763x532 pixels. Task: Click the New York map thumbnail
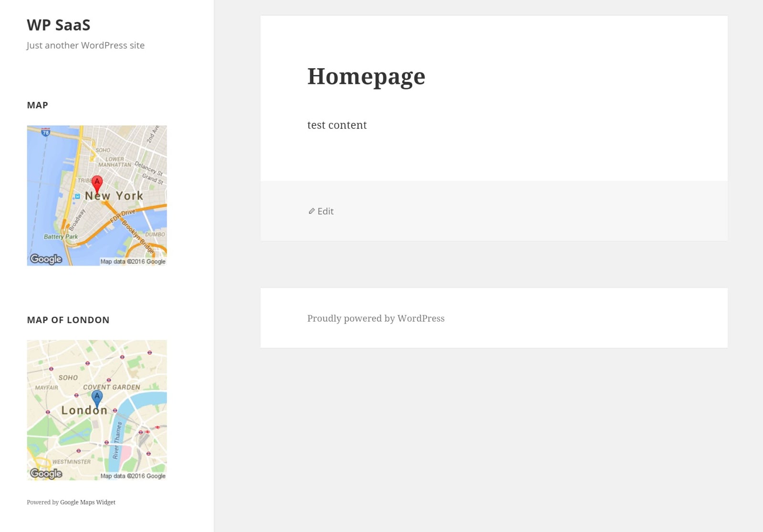click(97, 194)
